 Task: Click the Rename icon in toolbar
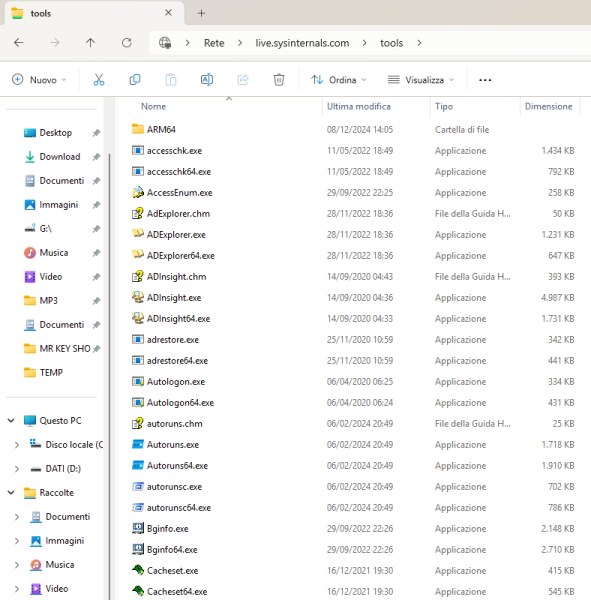[x=207, y=80]
